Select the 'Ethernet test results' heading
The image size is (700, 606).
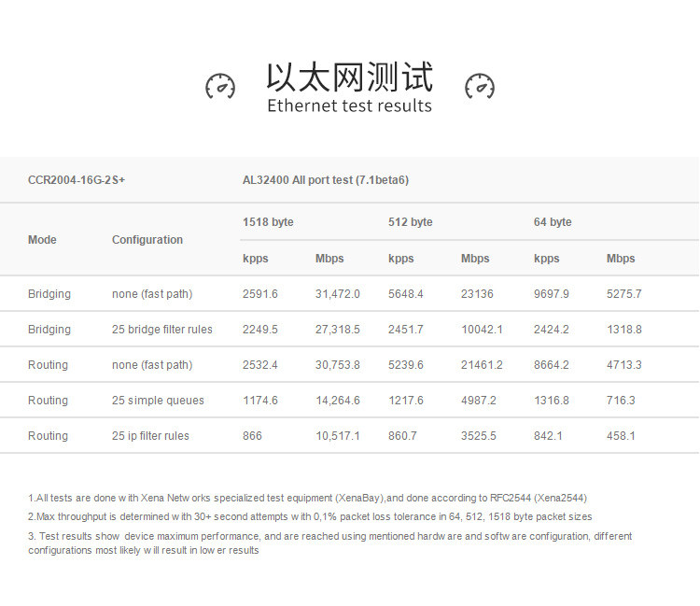tap(350, 106)
